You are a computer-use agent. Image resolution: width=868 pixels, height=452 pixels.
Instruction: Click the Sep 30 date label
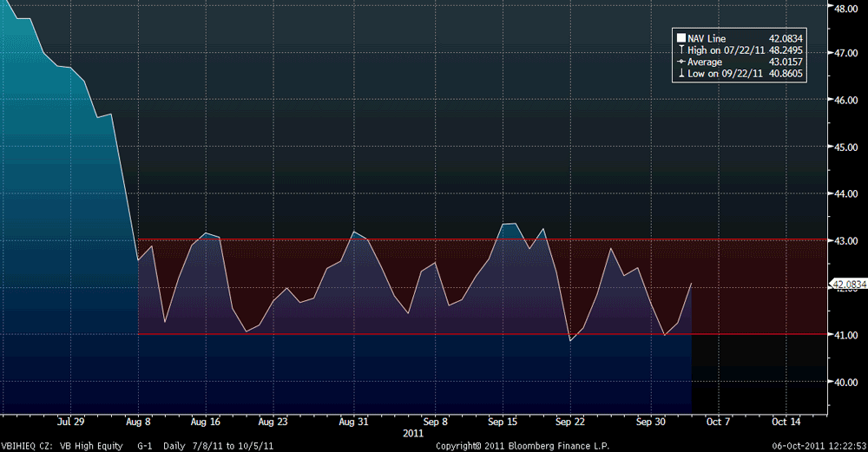coord(651,422)
